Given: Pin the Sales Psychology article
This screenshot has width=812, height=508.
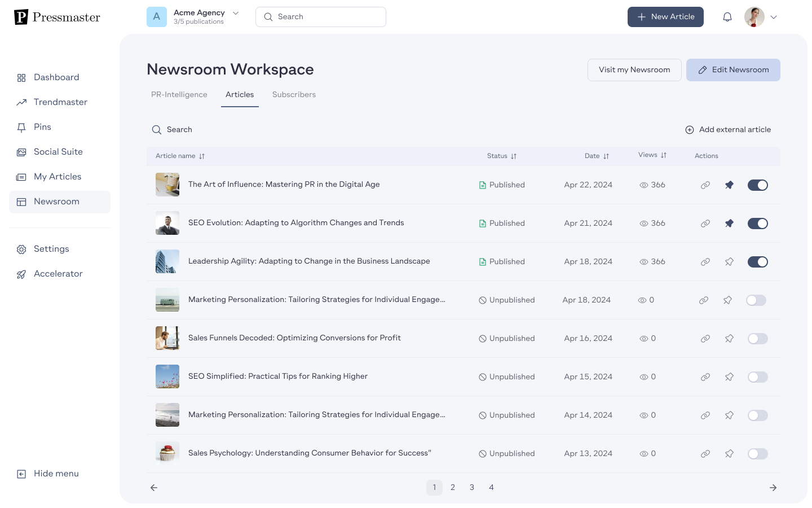Looking at the screenshot, I should (729, 454).
